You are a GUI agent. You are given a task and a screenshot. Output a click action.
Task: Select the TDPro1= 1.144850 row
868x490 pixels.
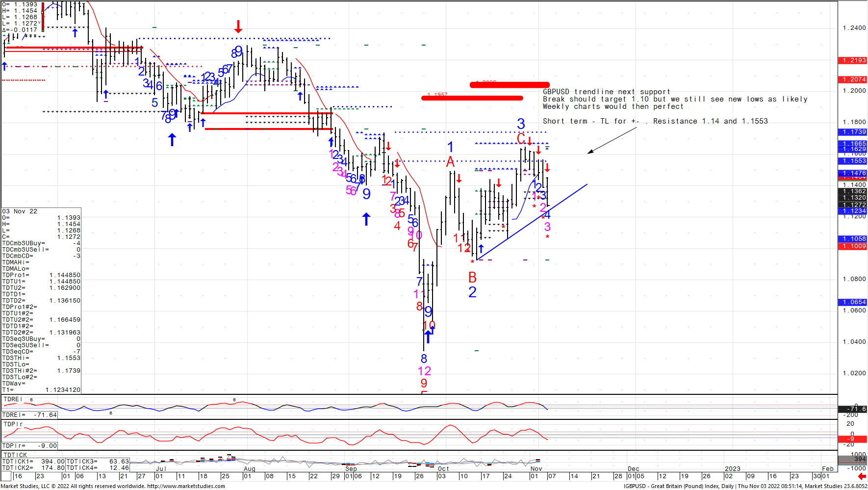[41, 275]
